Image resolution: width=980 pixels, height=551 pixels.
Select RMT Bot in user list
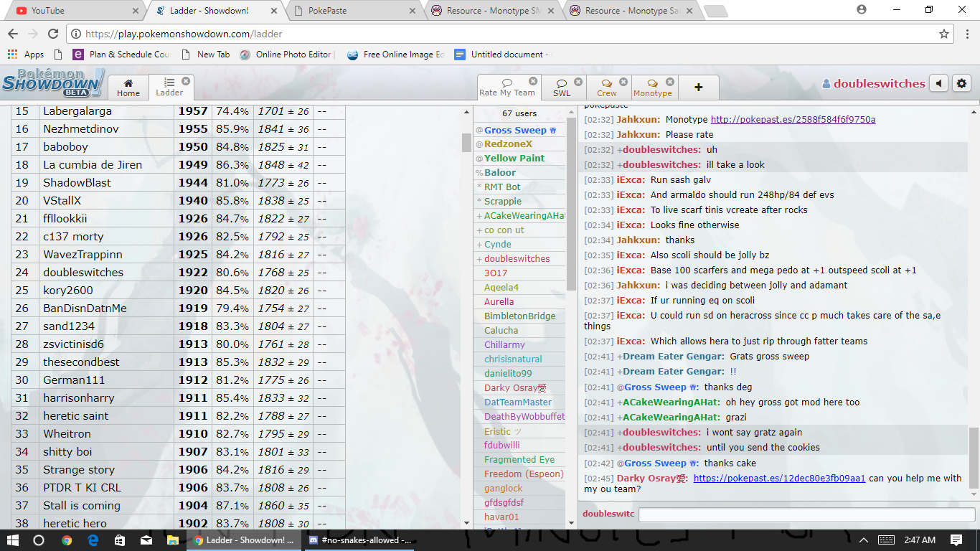[502, 187]
